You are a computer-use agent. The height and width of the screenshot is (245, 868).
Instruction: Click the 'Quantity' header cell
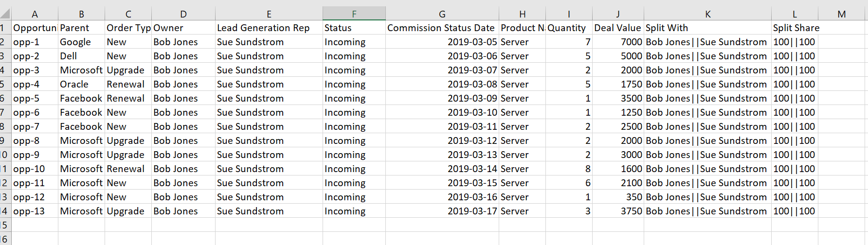click(x=569, y=28)
